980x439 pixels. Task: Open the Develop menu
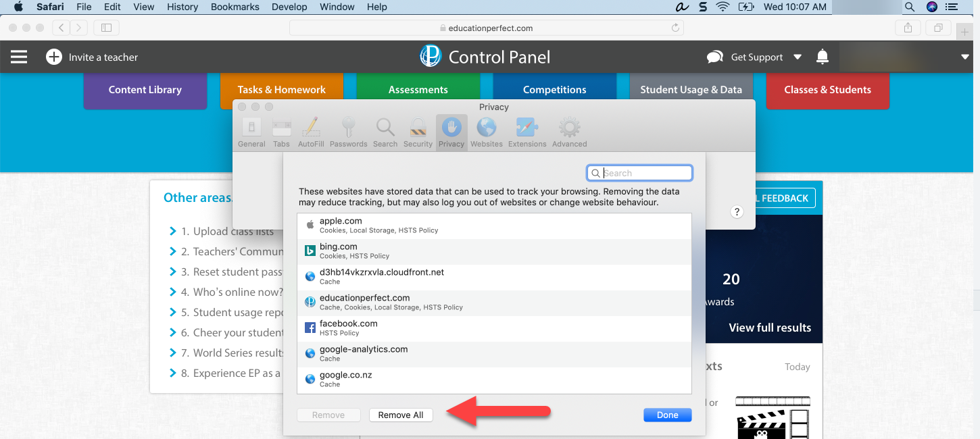coord(289,7)
